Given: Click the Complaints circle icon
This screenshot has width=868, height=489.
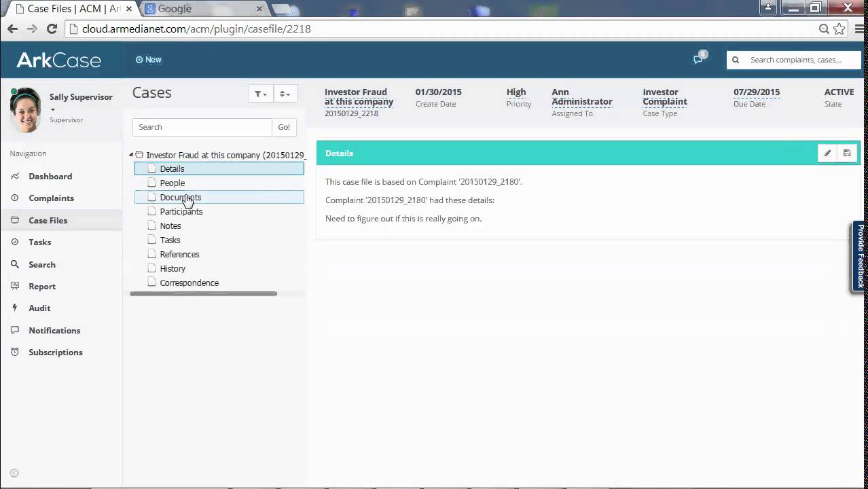Looking at the screenshot, I should pos(15,198).
